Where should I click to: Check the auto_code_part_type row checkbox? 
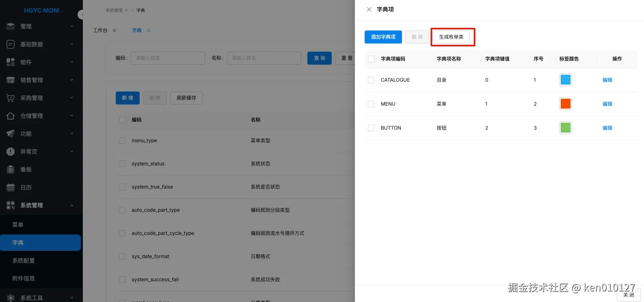click(122, 210)
